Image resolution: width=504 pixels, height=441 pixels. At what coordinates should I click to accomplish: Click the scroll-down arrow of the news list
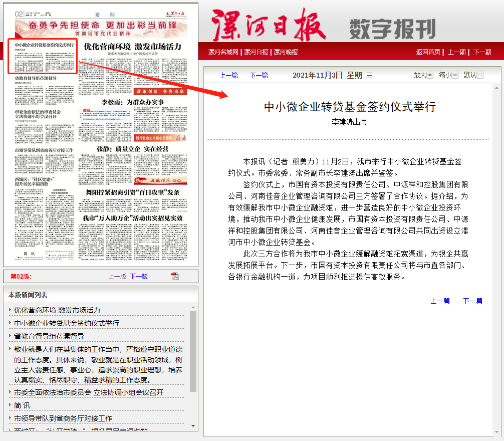coord(193,426)
